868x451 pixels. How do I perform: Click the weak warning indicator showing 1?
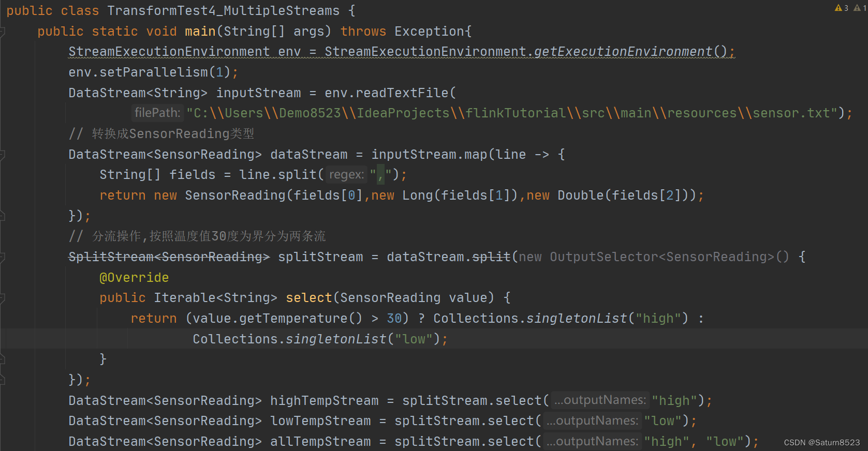pyautogui.click(x=860, y=8)
